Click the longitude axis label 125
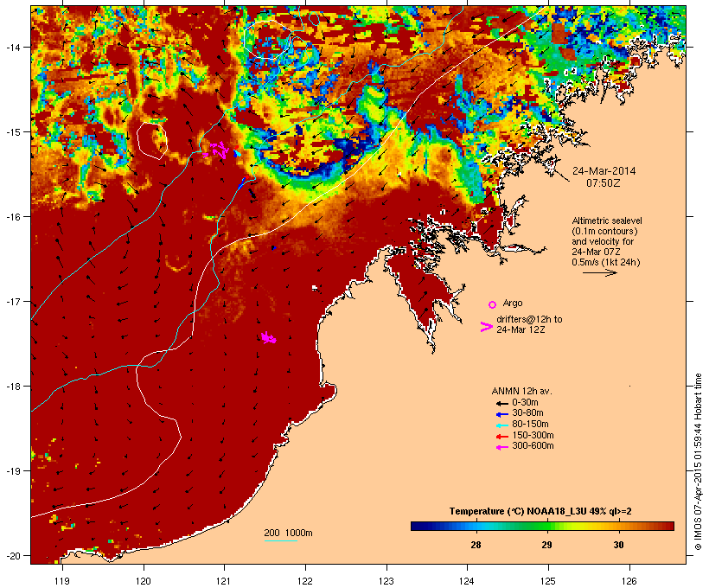 (548, 581)
